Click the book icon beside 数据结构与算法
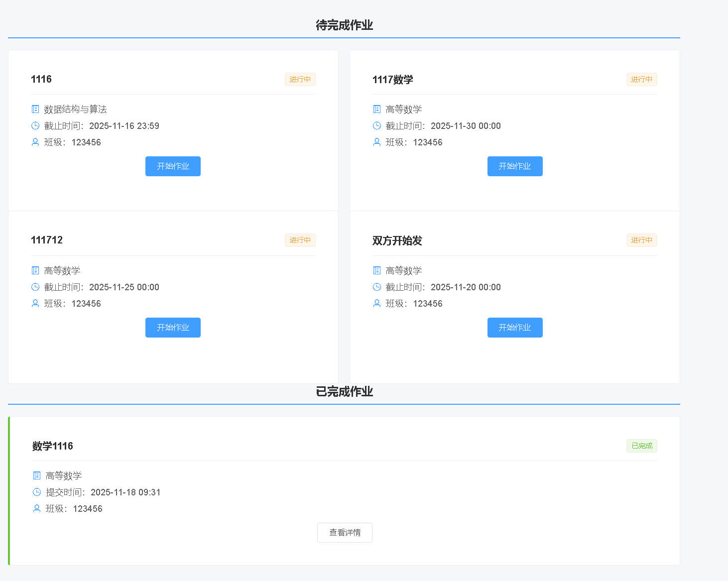This screenshot has height=581, width=728. pyautogui.click(x=35, y=109)
